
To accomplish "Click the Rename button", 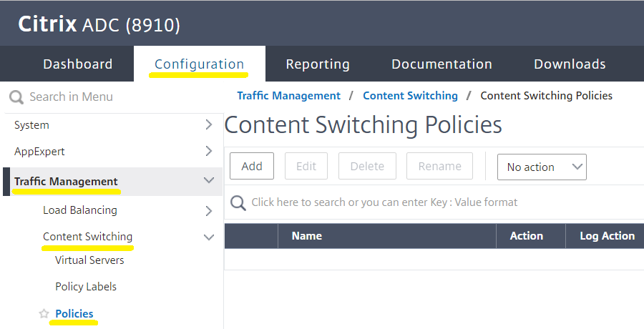I will (x=439, y=166).
